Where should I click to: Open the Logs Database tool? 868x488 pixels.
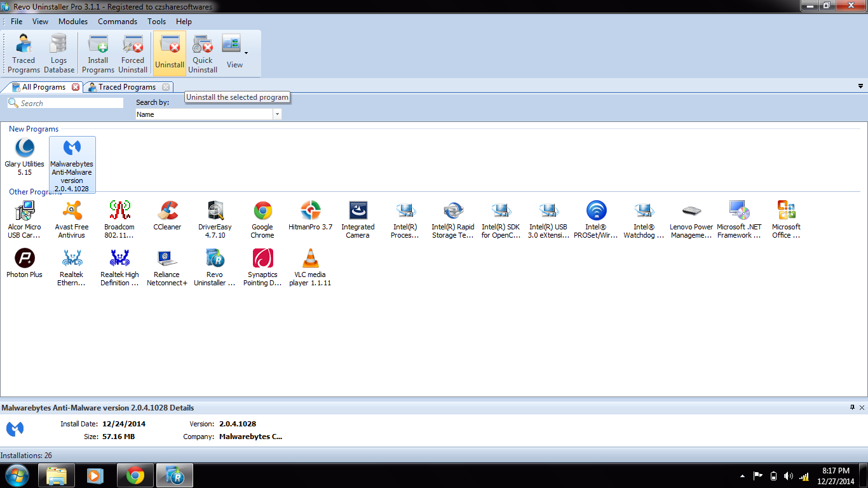[59, 53]
